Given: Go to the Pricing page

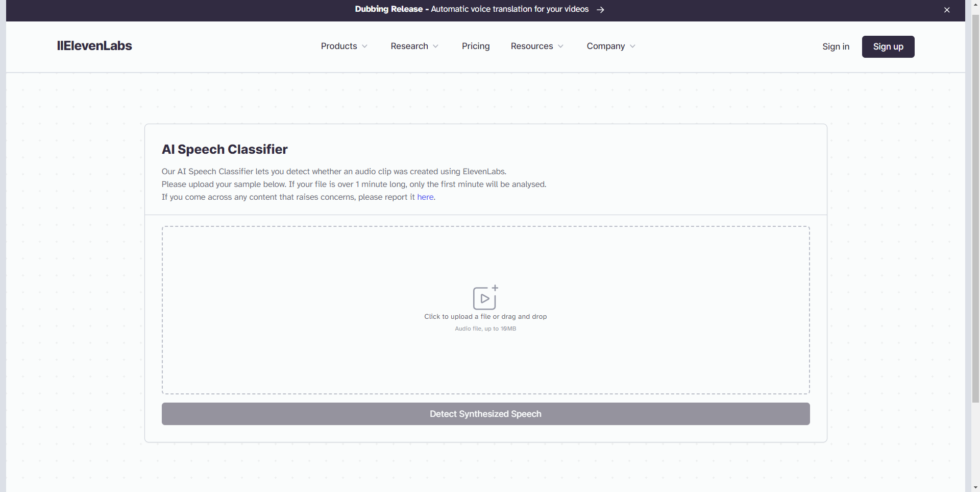Looking at the screenshot, I should (x=476, y=46).
